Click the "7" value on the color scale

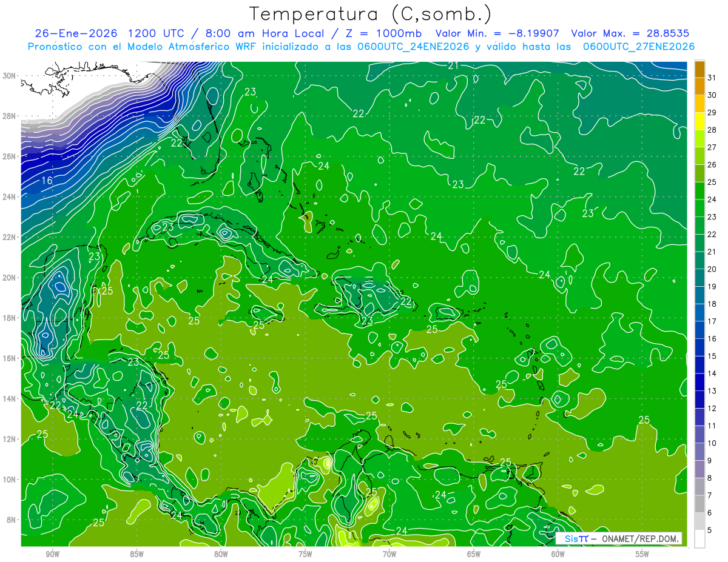710,495
